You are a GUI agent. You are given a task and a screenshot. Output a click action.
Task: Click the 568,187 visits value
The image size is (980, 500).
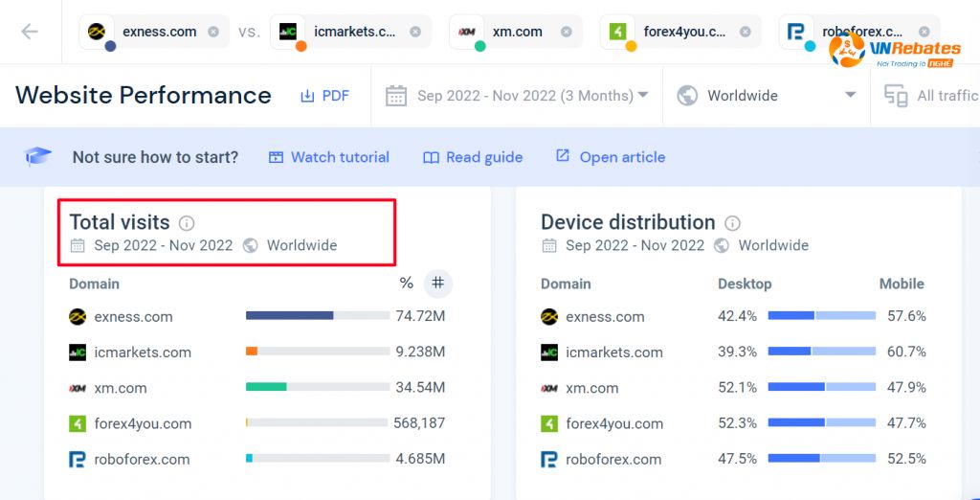419,423
